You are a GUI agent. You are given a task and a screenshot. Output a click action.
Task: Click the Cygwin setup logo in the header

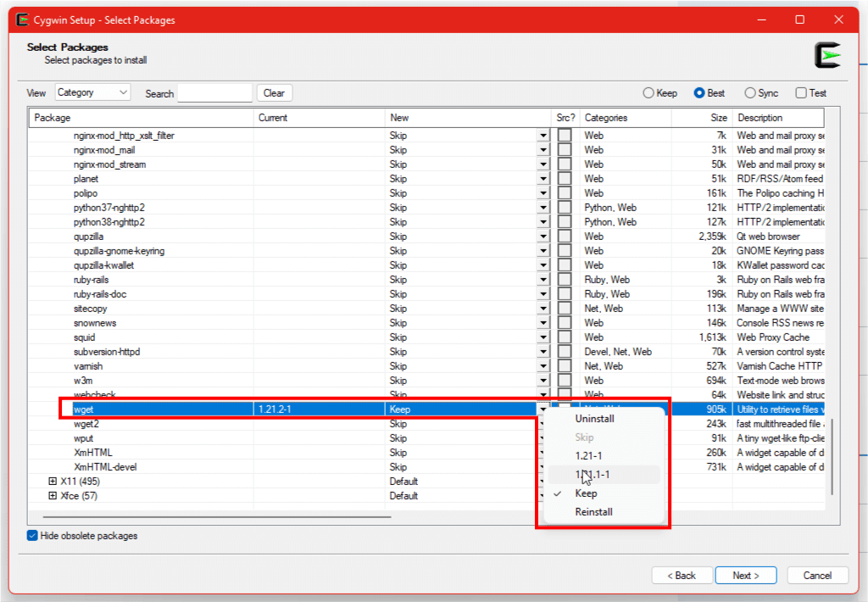[827, 55]
